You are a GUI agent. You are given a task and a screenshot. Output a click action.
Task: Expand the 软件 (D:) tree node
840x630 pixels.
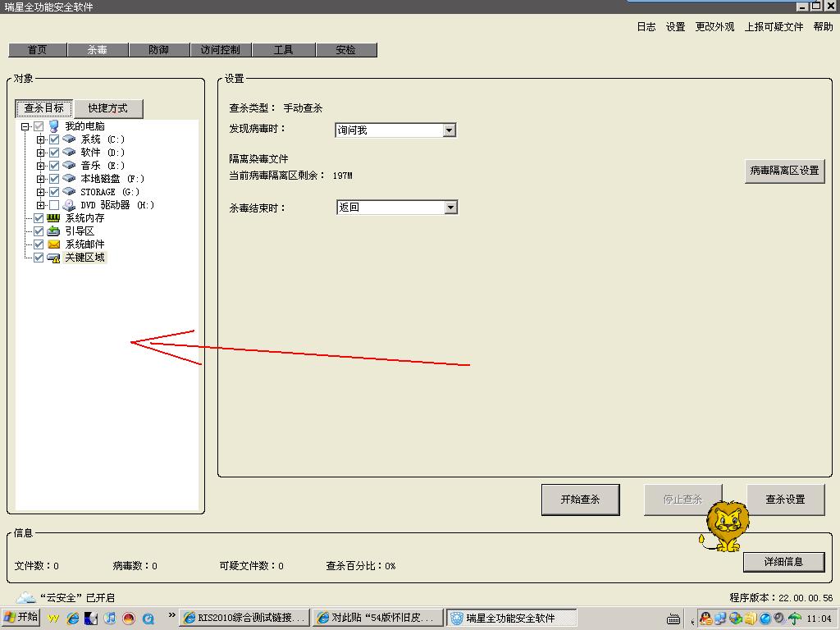point(41,153)
